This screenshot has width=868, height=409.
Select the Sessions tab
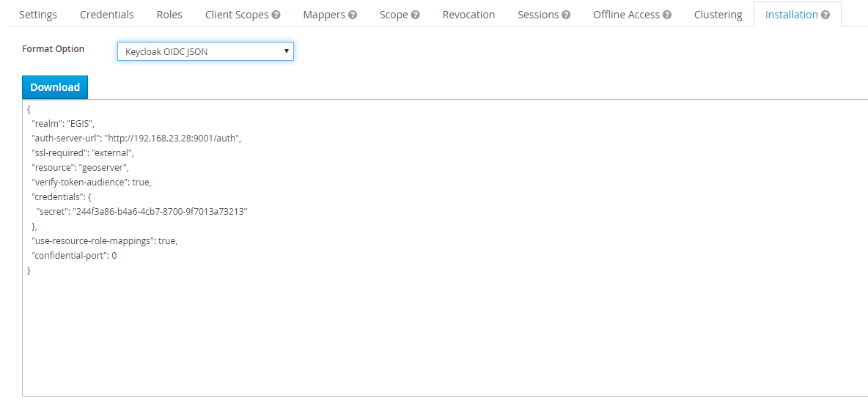[538, 15]
